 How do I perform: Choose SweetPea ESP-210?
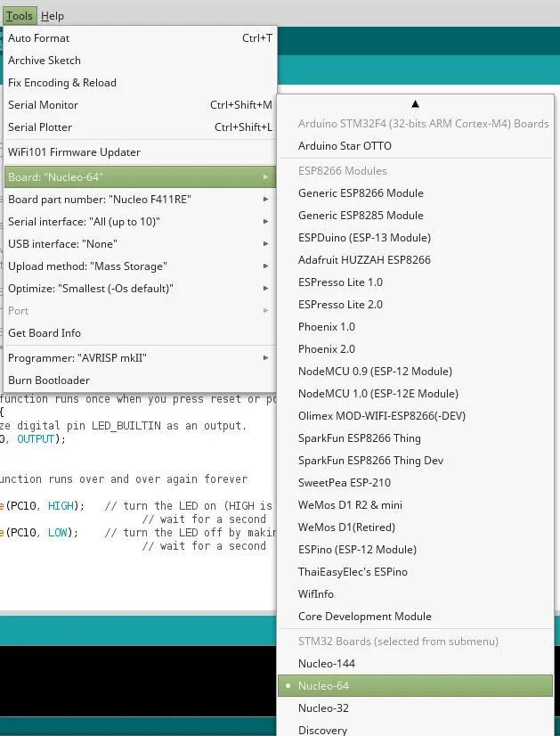coord(416,483)
